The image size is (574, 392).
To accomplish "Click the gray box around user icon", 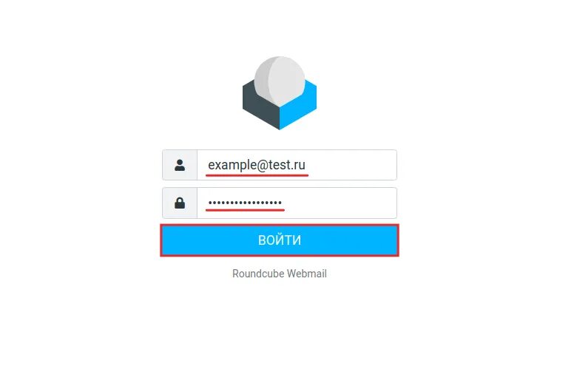I will point(180,165).
